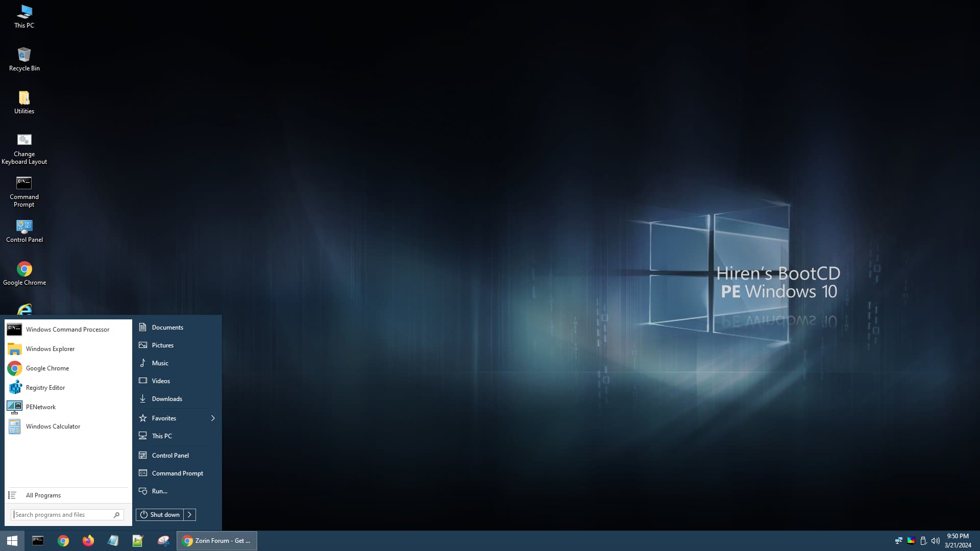The image size is (980, 551).
Task: Click the search magnifier icon
Action: click(117, 515)
